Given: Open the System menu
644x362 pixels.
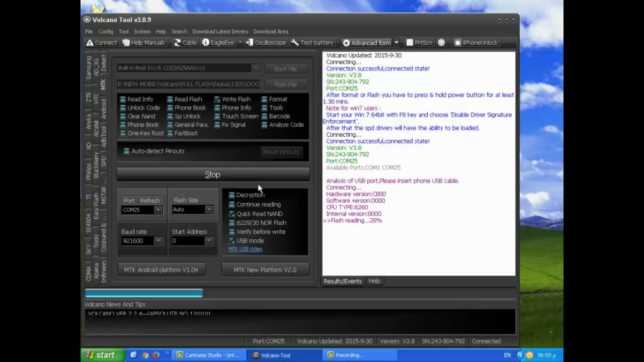Looking at the screenshot, I should coord(142,31).
